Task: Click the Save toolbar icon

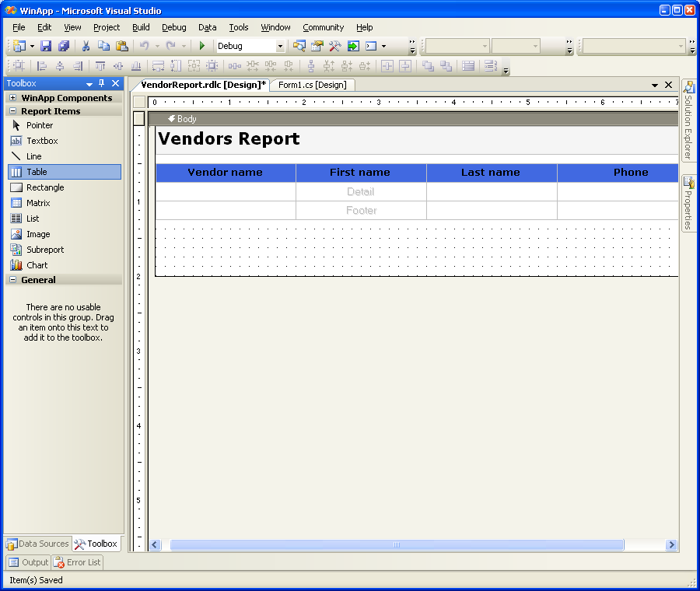Action: coord(46,47)
